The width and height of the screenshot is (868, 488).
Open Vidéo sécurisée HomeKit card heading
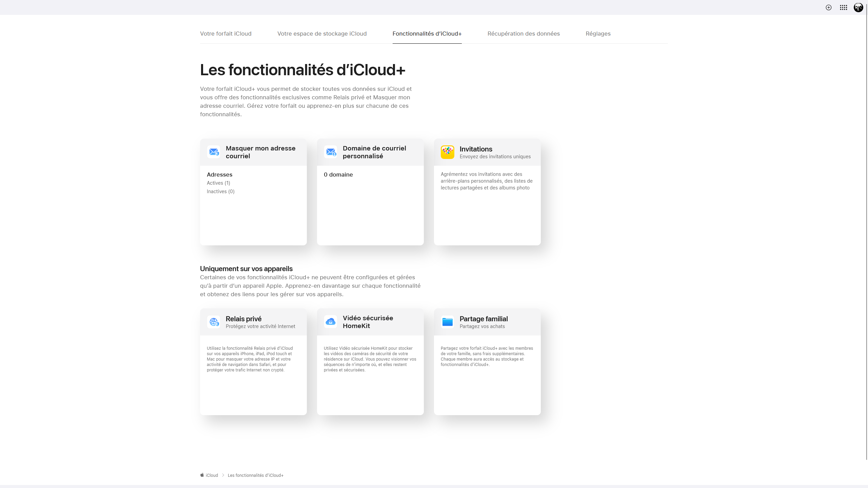(368, 322)
